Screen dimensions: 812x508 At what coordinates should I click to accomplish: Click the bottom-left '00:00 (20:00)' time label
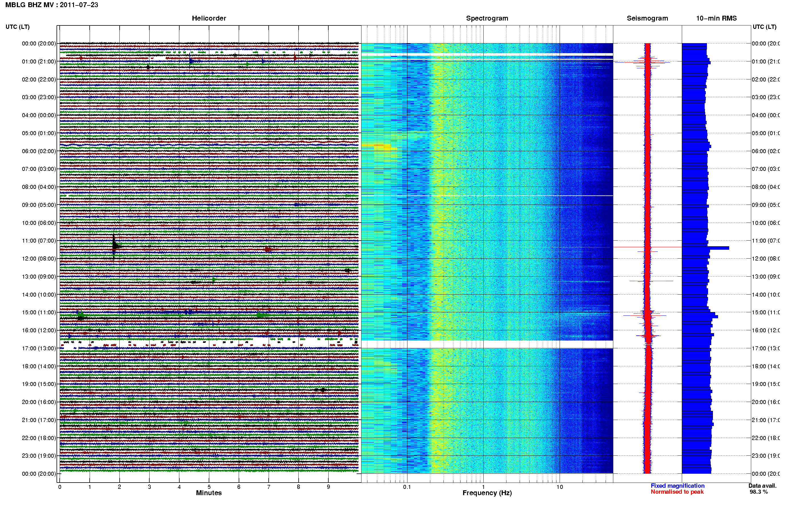pos(39,474)
